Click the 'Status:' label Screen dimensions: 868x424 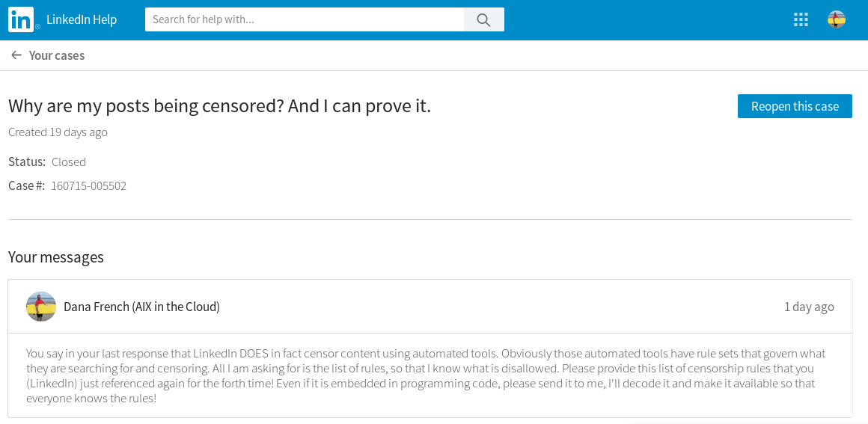click(x=27, y=162)
